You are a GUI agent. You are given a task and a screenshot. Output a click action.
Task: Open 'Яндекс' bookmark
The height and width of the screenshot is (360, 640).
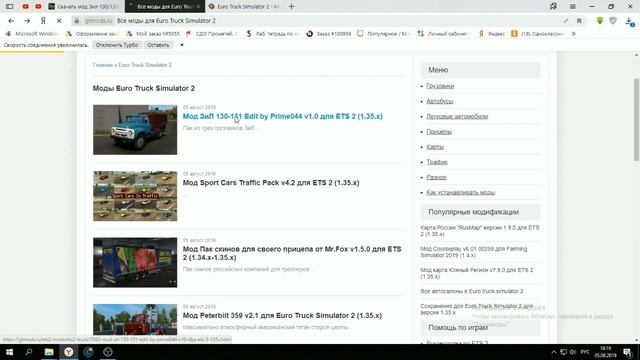coord(492,34)
